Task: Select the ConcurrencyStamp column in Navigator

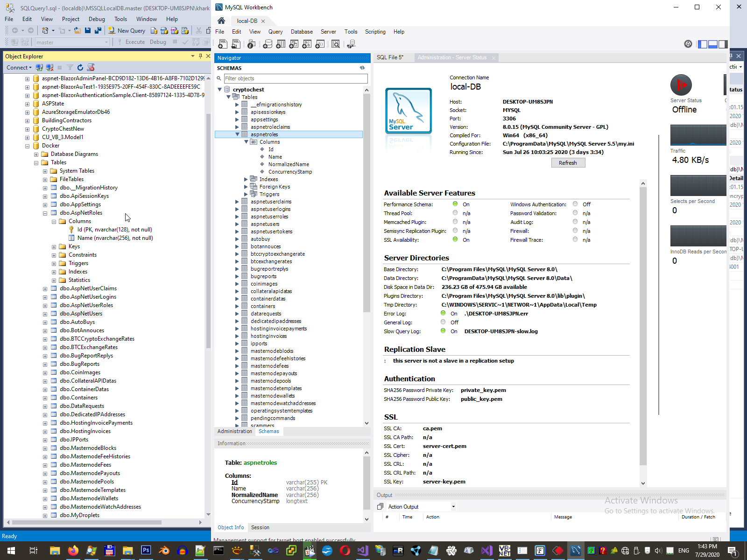Action: [x=290, y=172]
